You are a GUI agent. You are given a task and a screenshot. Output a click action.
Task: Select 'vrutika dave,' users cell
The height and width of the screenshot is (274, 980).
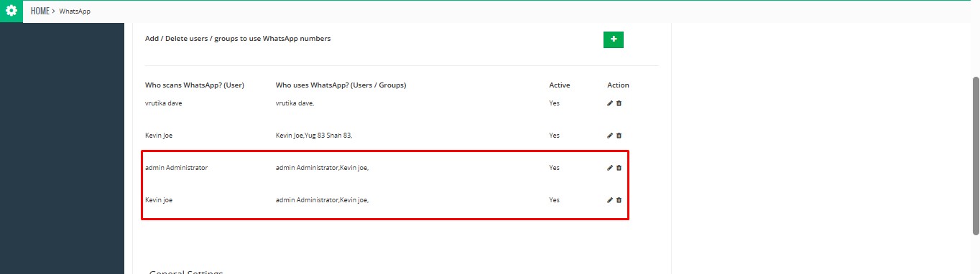point(295,103)
